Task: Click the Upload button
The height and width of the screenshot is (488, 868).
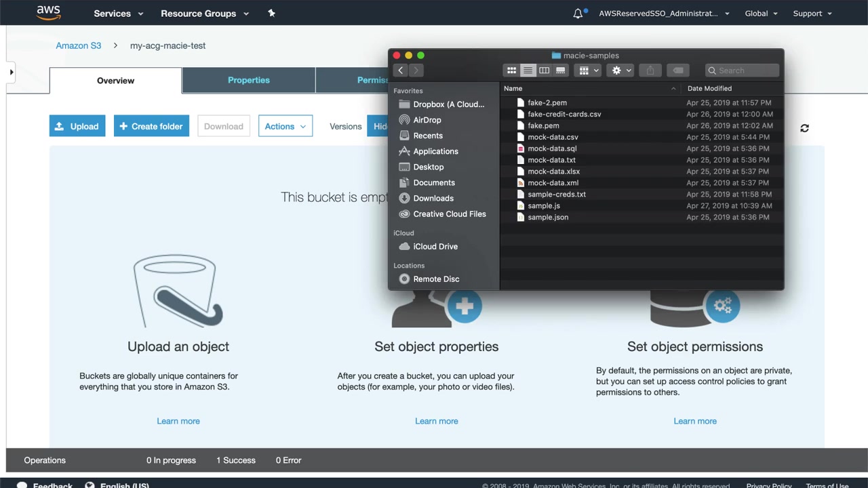Action: point(77,126)
